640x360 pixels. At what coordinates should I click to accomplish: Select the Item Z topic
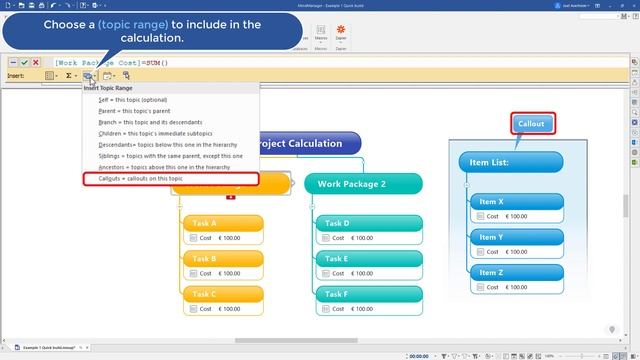click(x=517, y=272)
